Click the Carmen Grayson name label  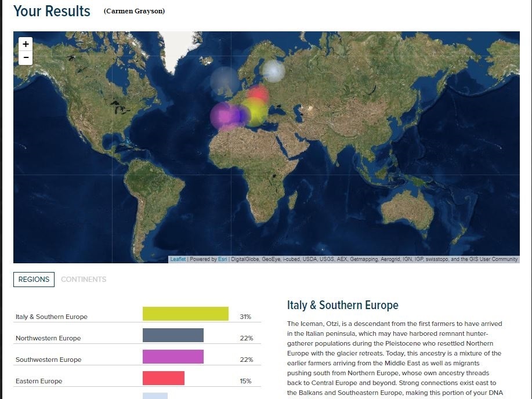(134, 10)
